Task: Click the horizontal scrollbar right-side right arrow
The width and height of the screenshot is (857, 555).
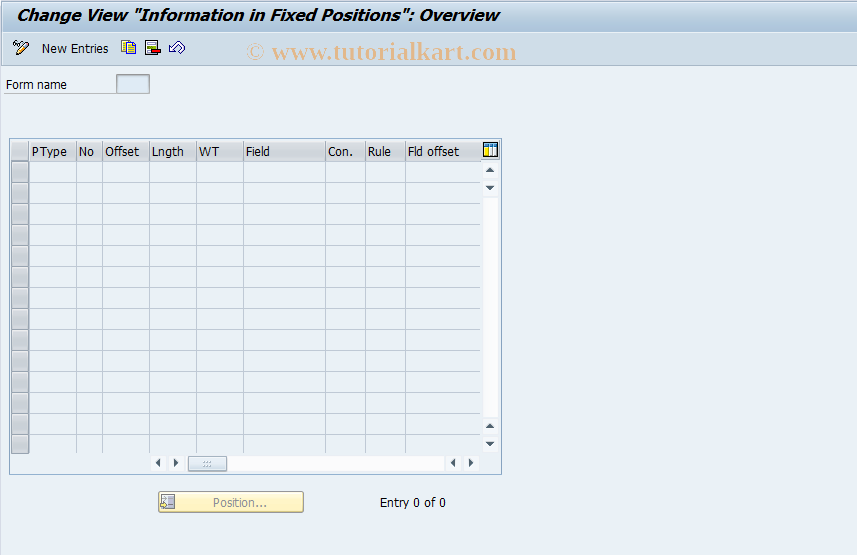Action: [471, 463]
